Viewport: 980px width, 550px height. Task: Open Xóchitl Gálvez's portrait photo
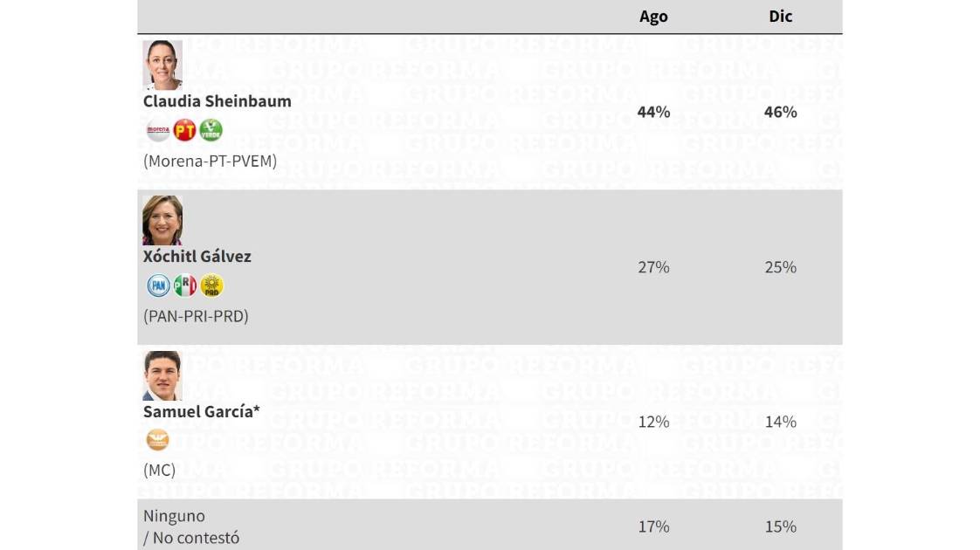pyautogui.click(x=162, y=220)
